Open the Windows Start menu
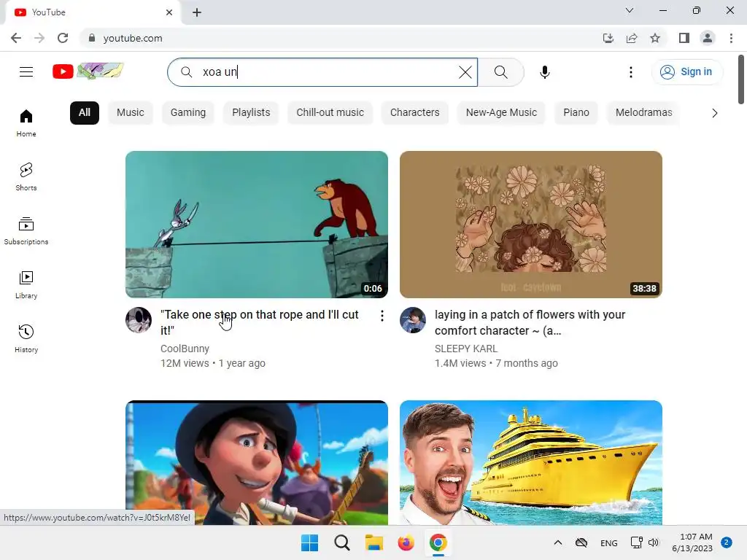The height and width of the screenshot is (560, 747). pyautogui.click(x=309, y=542)
